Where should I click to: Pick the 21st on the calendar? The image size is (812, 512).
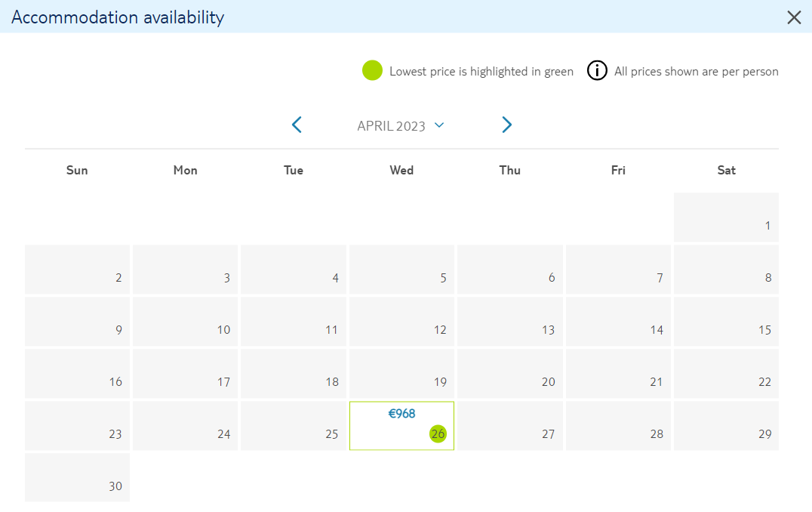(618, 374)
